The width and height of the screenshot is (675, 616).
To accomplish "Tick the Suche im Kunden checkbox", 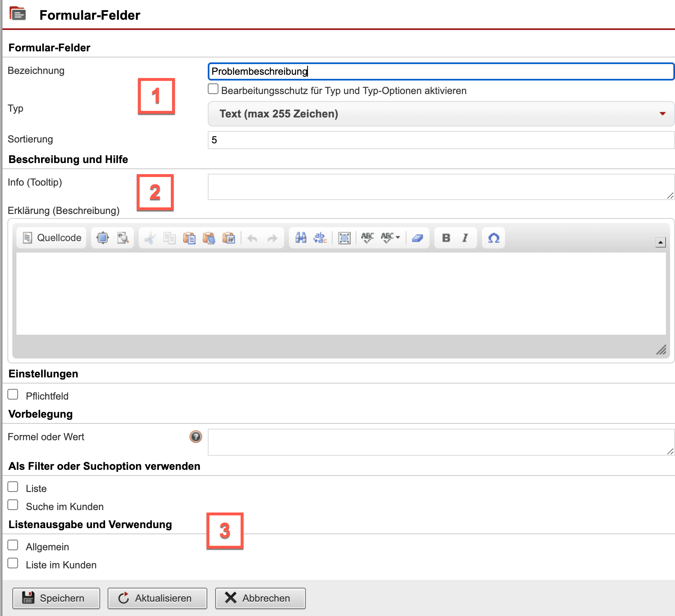I will click(x=13, y=505).
